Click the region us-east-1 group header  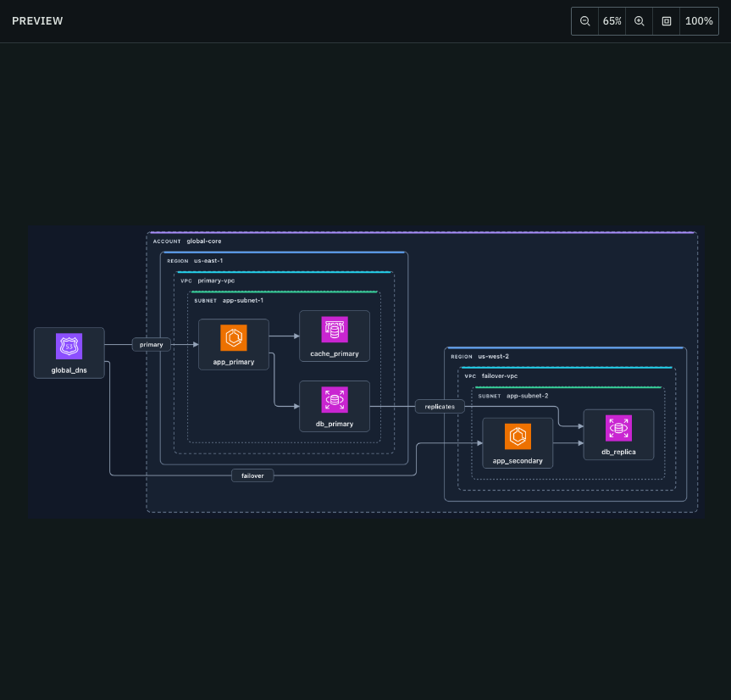coord(195,261)
